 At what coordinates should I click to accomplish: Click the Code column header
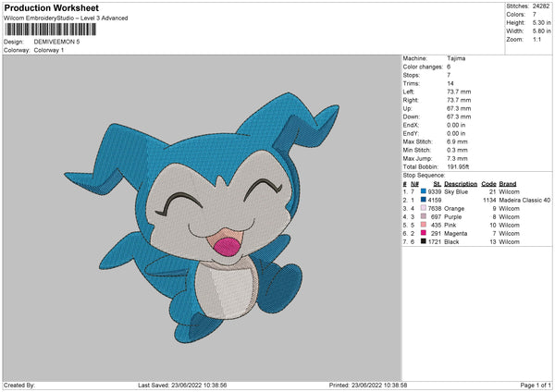[x=489, y=183]
